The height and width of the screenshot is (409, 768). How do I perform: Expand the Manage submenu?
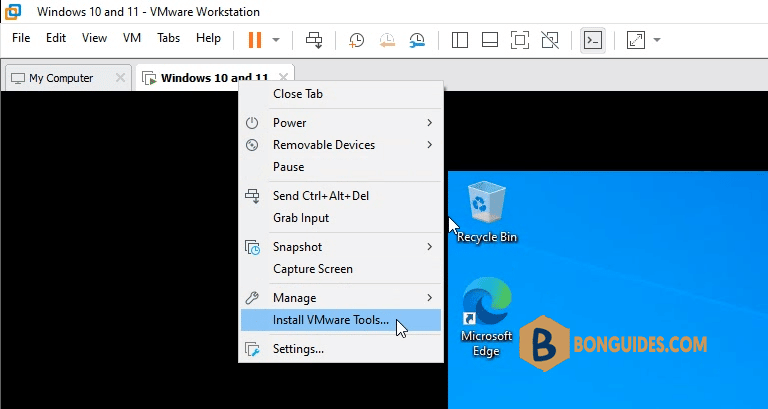pyautogui.click(x=341, y=298)
